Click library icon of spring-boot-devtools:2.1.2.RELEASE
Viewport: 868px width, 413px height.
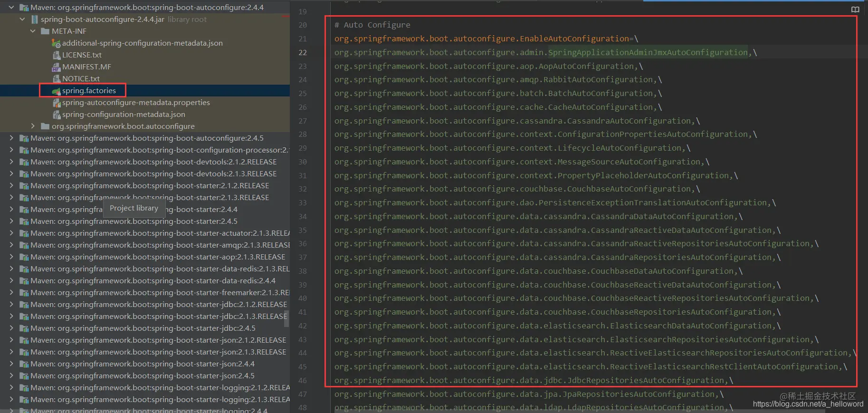coord(24,162)
